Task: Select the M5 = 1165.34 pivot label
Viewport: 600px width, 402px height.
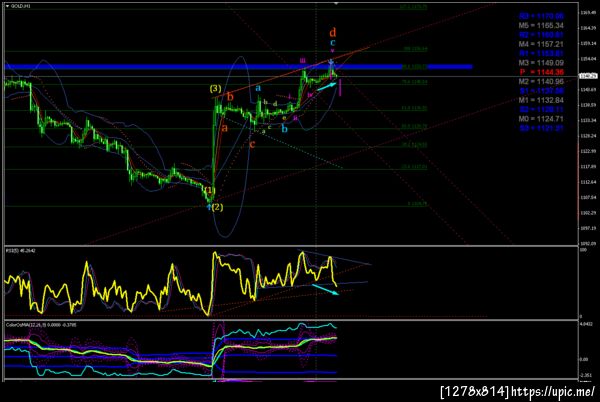Action: click(x=541, y=26)
